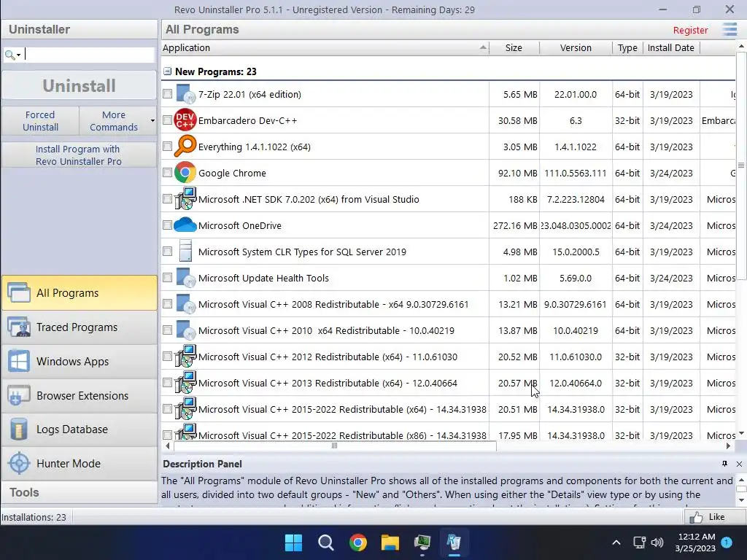Click the horizontal scrollbar right arrow
The image size is (747, 560).
click(x=729, y=446)
